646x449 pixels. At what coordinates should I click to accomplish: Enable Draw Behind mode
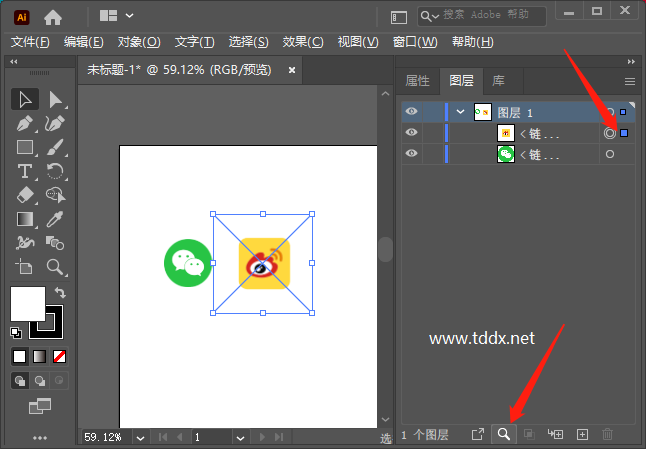pos(40,381)
